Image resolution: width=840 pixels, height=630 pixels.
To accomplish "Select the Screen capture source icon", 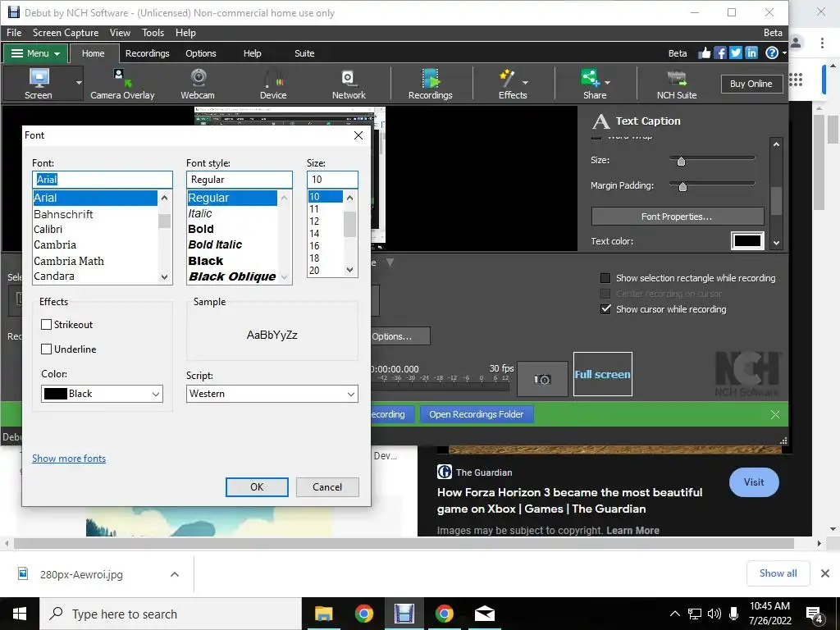I will (x=39, y=83).
